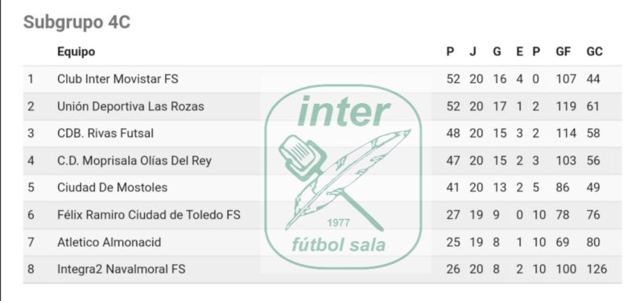644x301 pixels.
Task: Select the Club Inter Movistar FS team name
Action: point(118,79)
